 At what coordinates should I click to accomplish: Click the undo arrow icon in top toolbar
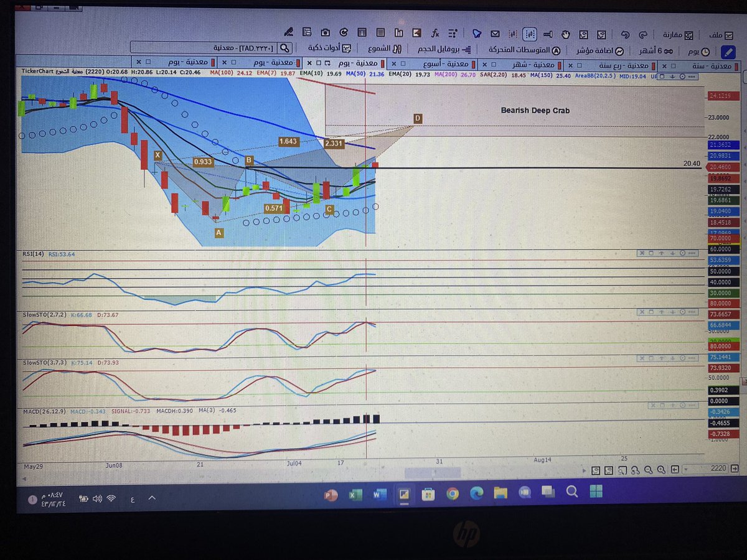624,35
